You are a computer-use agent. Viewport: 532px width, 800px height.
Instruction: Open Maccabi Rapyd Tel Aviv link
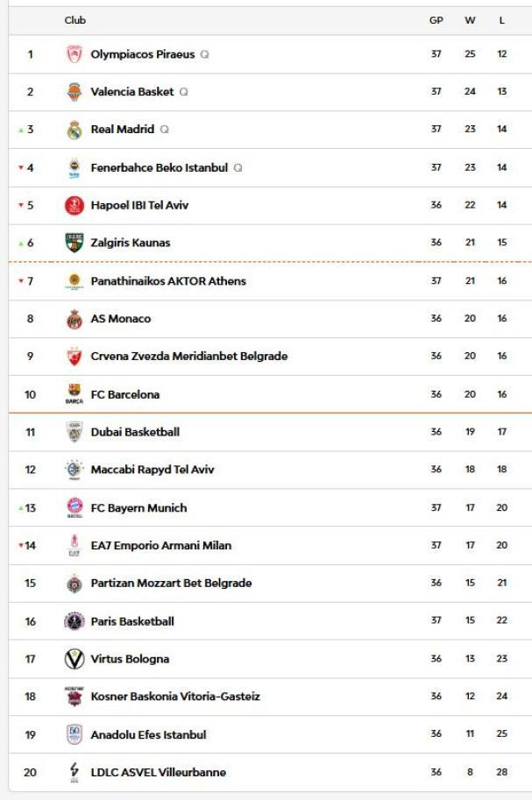pos(153,470)
